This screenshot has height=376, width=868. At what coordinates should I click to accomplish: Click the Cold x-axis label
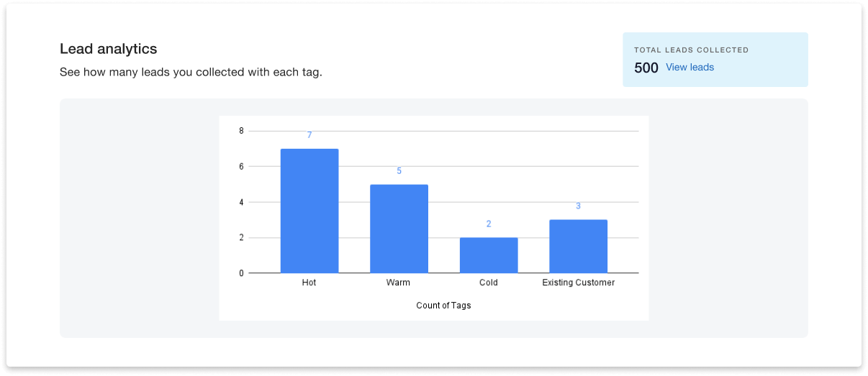[x=489, y=283]
